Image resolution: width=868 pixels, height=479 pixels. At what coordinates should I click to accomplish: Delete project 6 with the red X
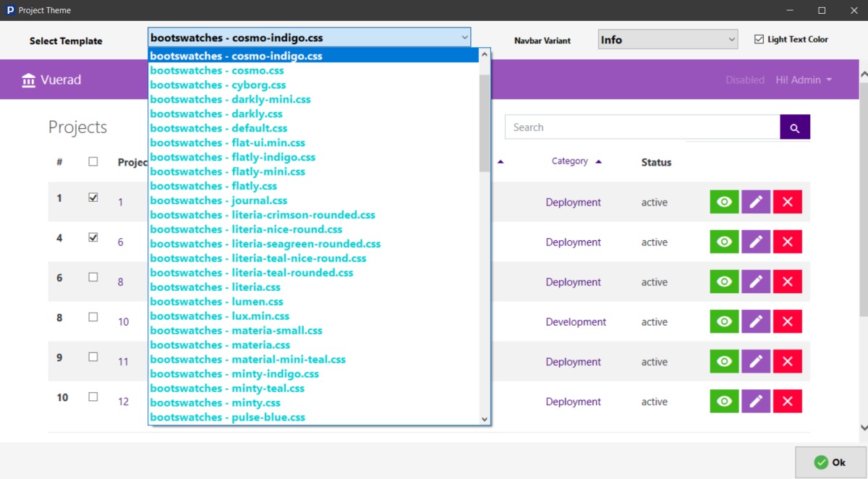[788, 242]
